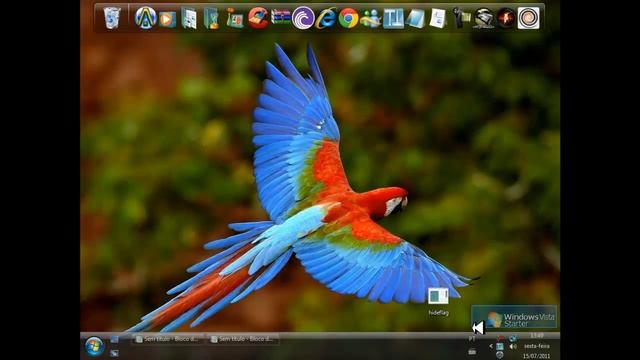Open the keyboard icon below PT
The image size is (640, 360).
coord(472,351)
